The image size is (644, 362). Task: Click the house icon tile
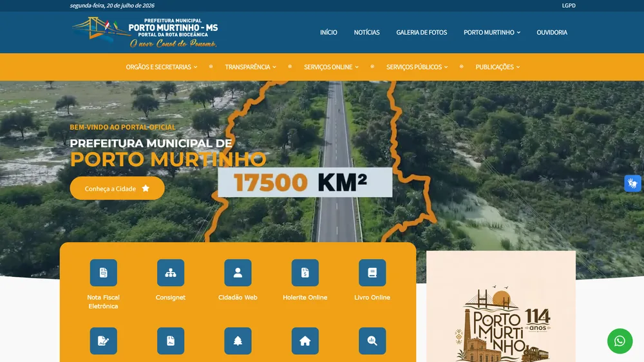(305, 341)
